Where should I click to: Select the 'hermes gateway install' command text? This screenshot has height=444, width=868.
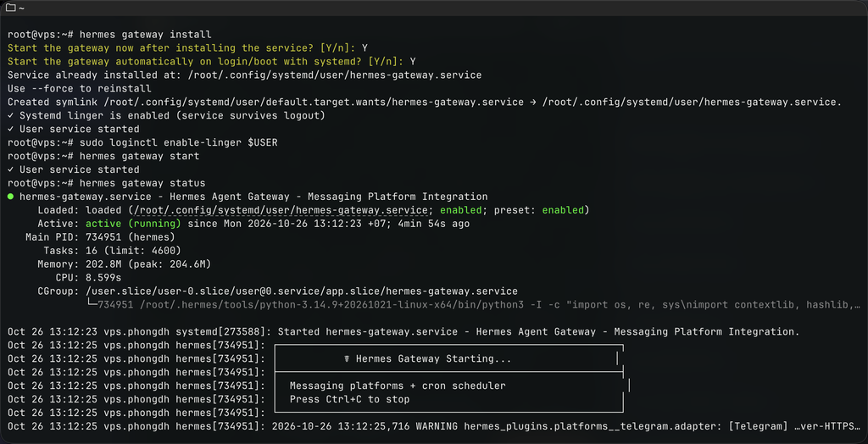tap(146, 35)
